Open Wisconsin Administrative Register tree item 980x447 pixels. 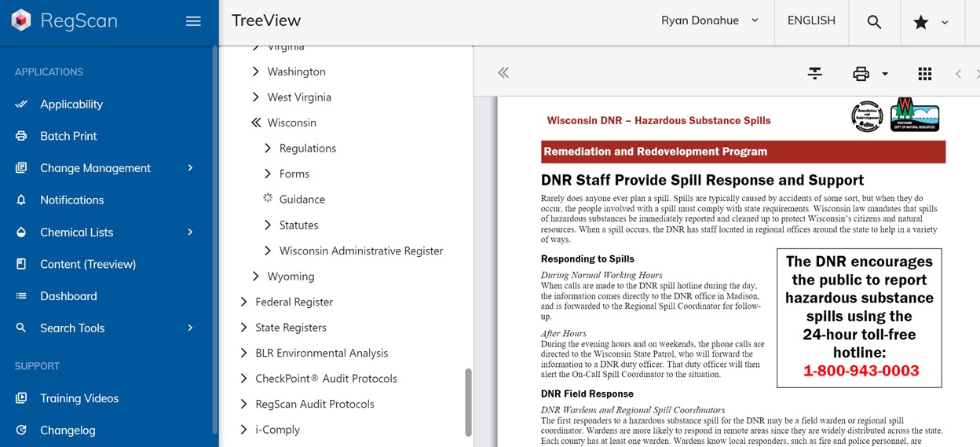361,251
